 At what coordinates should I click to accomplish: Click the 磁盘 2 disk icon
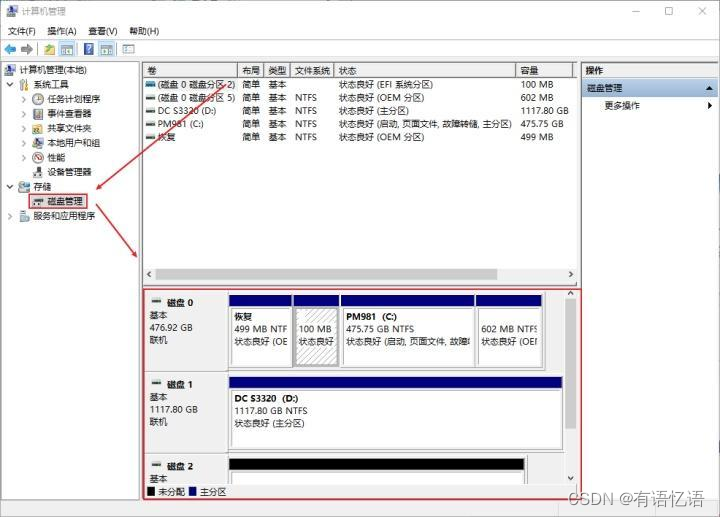(x=157, y=465)
